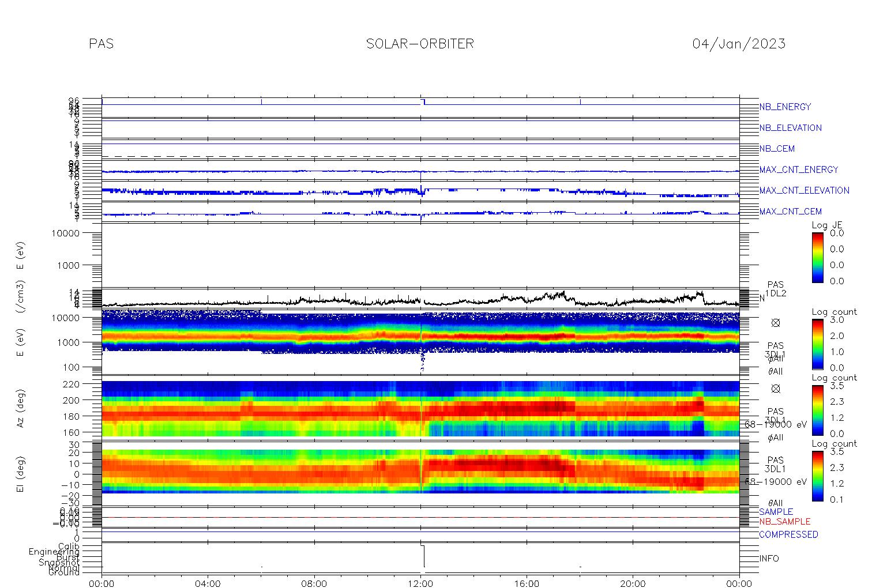Click the black density line plot
Screen dimensions: 872x588
tap(420, 300)
